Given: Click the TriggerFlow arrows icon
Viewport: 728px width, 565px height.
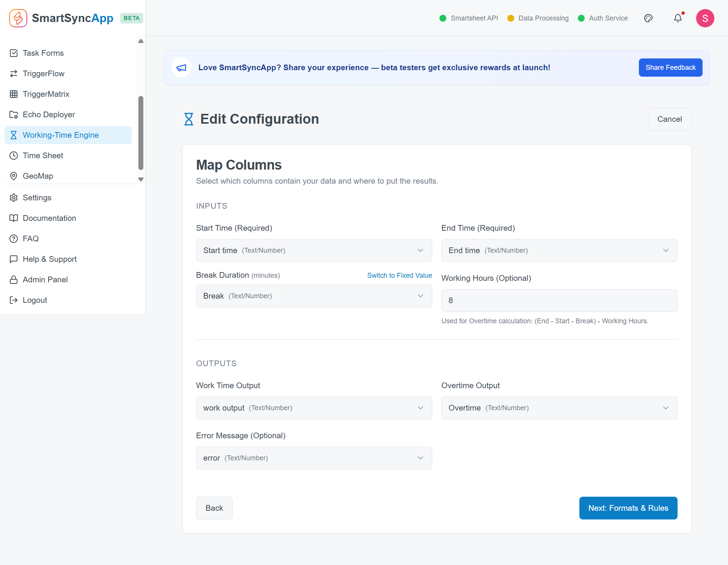Looking at the screenshot, I should (14, 74).
